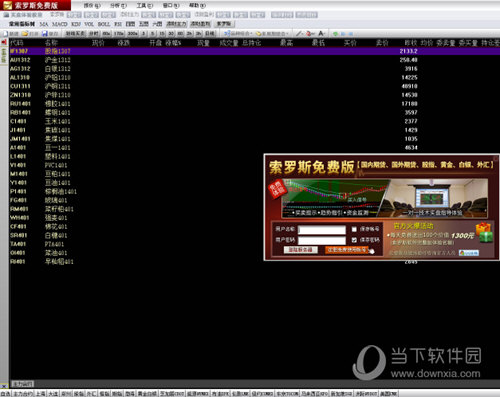Select the purple IF1307 highlighted row
The image size is (500, 397).
click(254, 51)
